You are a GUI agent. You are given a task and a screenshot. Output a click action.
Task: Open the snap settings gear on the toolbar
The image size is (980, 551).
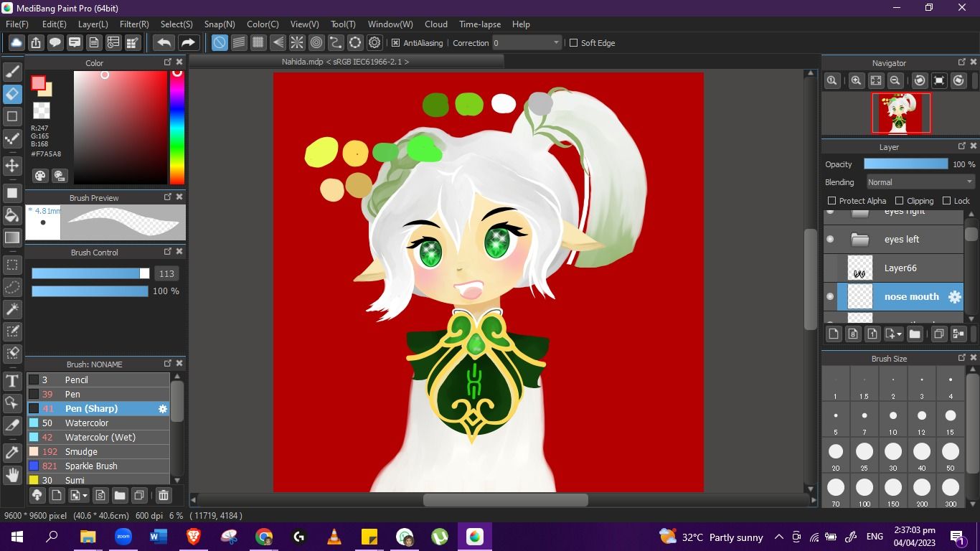click(x=374, y=42)
